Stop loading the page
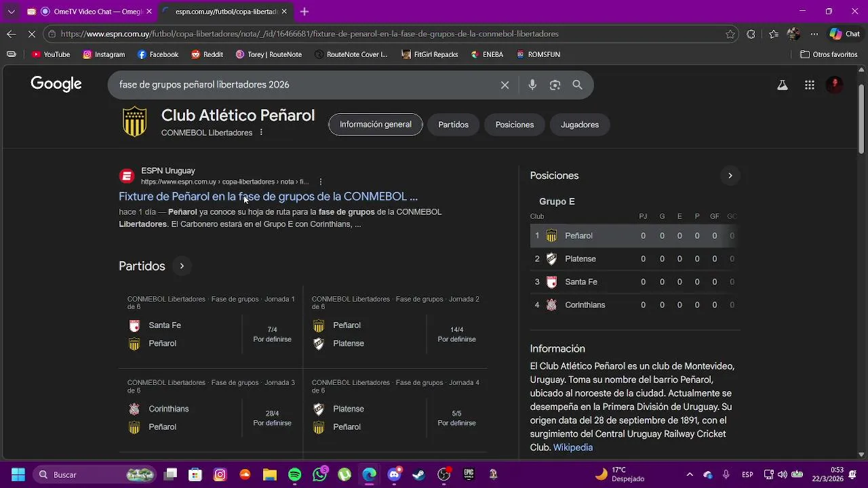Screen dimensions: 868x488 [x=33, y=34]
